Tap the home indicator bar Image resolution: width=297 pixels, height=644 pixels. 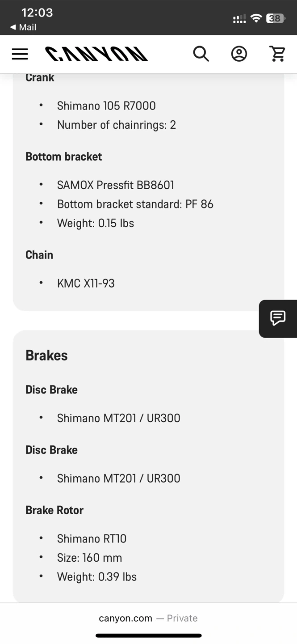coord(148,636)
